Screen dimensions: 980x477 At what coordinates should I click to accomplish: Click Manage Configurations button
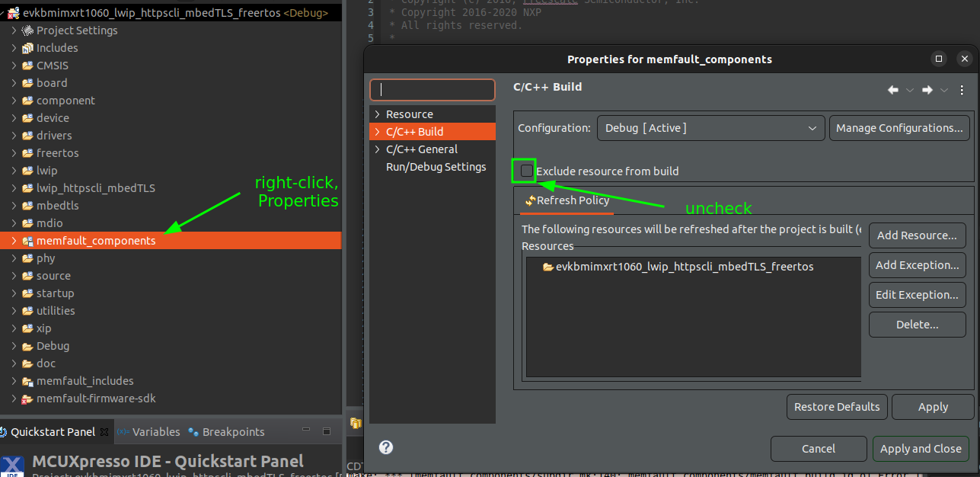coord(899,128)
